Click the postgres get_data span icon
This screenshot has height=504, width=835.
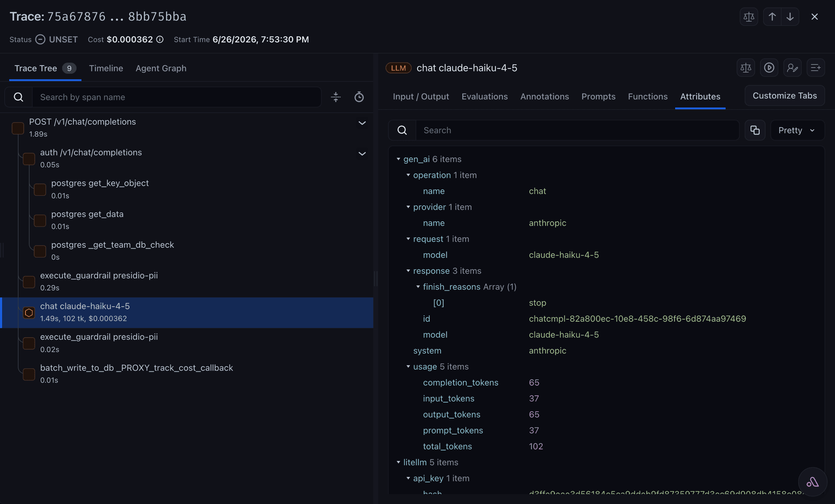point(40,220)
